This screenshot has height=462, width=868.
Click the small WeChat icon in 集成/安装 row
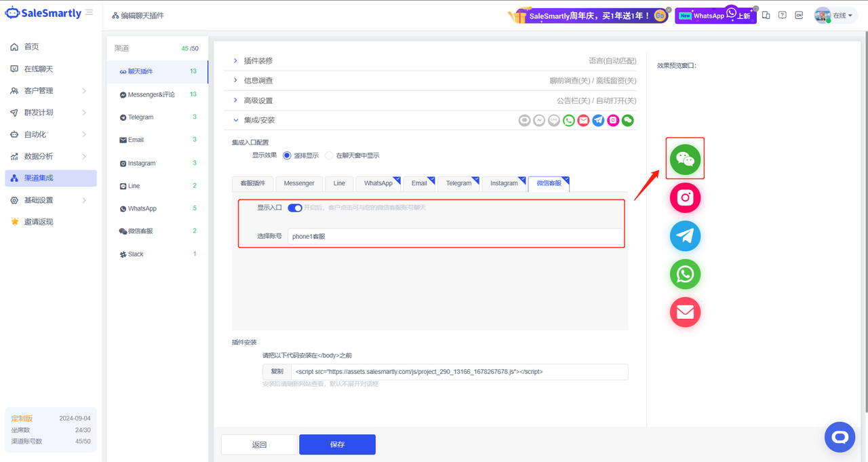click(628, 120)
